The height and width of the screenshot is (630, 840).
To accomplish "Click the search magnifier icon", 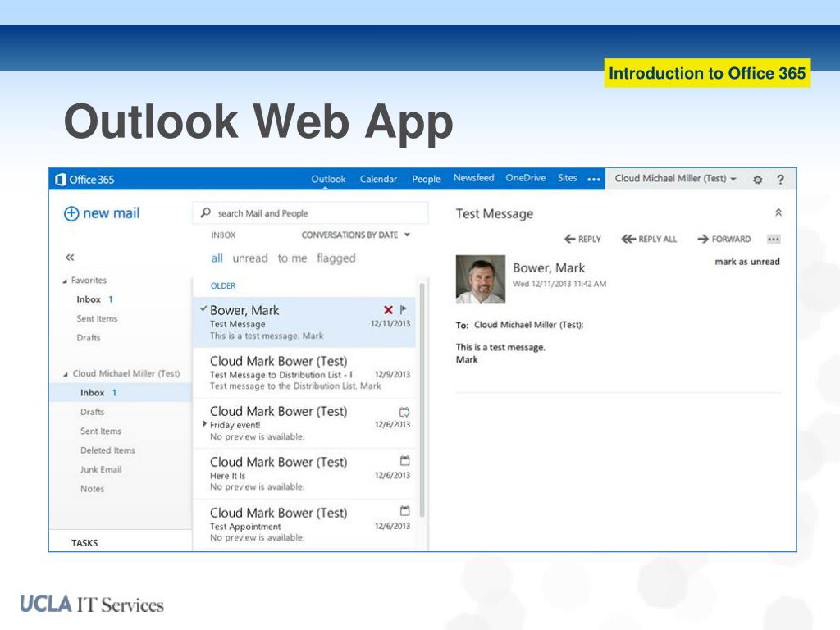I will click(206, 212).
